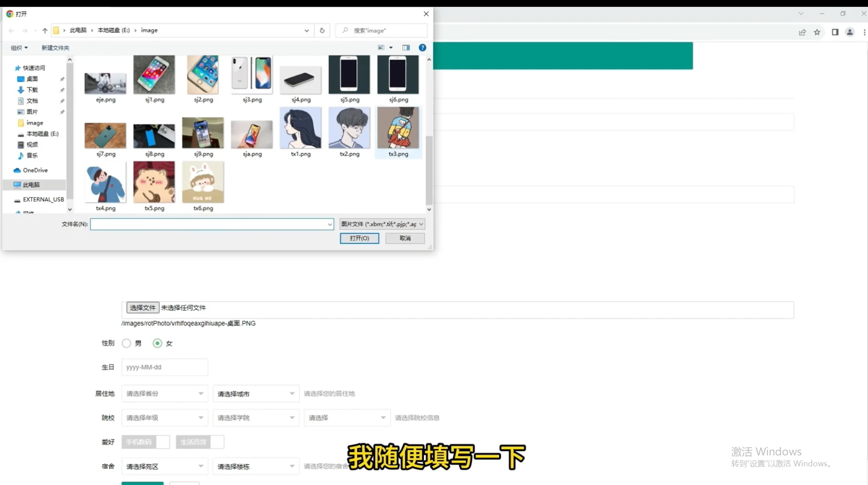Unpin the 桌面 entry via its pin icon
868x485 pixels.
pyautogui.click(x=62, y=78)
